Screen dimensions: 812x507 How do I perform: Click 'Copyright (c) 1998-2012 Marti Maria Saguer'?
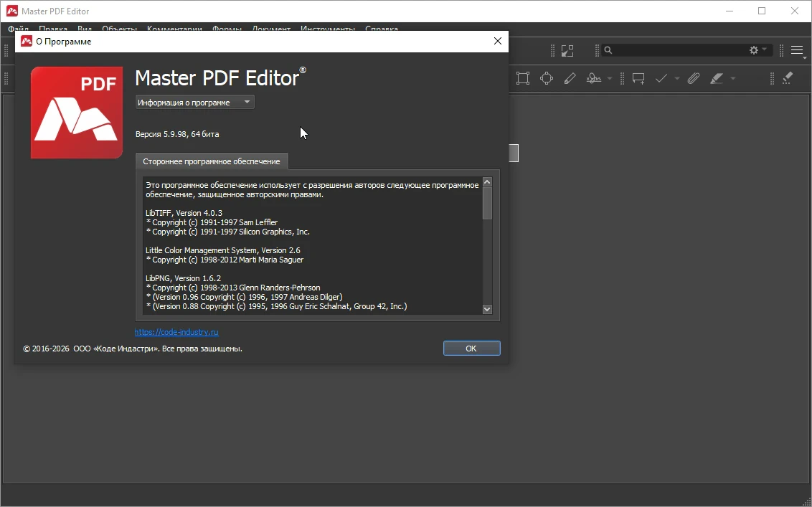pyautogui.click(x=225, y=260)
